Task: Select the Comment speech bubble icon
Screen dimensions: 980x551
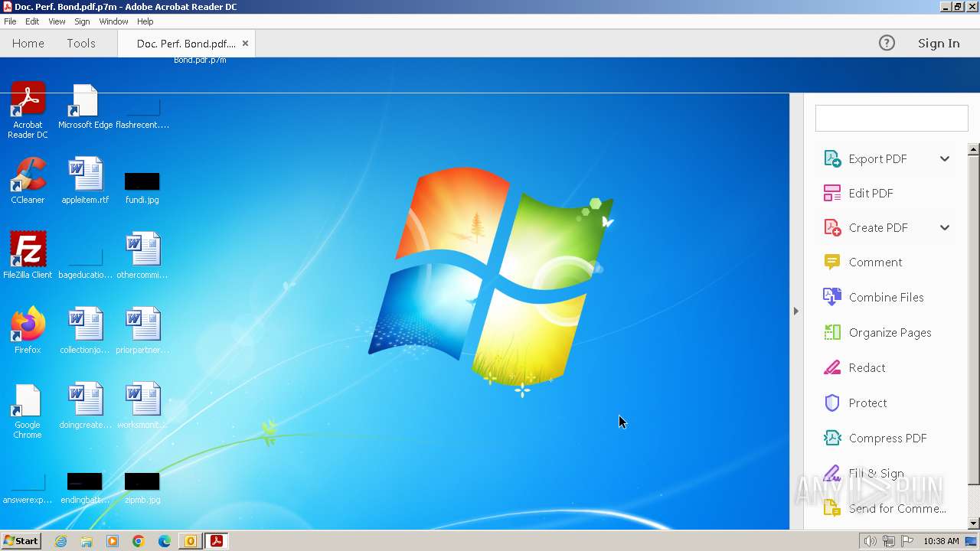Action: [832, 262]
